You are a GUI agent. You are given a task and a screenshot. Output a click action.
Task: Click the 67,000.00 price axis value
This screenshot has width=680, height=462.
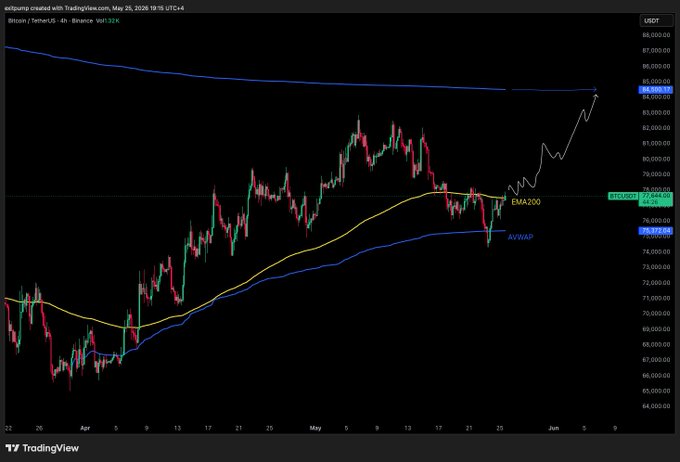click(656, 360)
